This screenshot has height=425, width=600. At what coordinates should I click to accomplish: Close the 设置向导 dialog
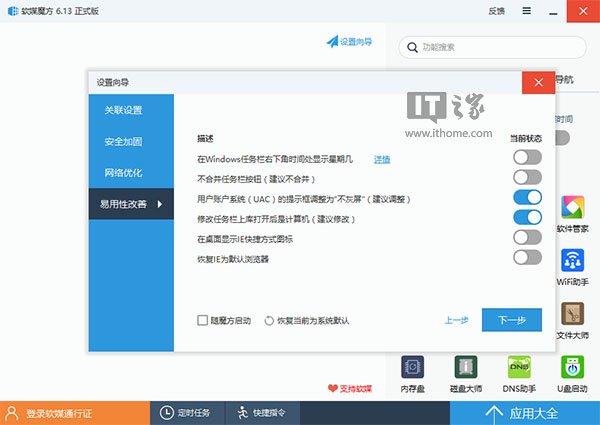[x=538, y=82]
